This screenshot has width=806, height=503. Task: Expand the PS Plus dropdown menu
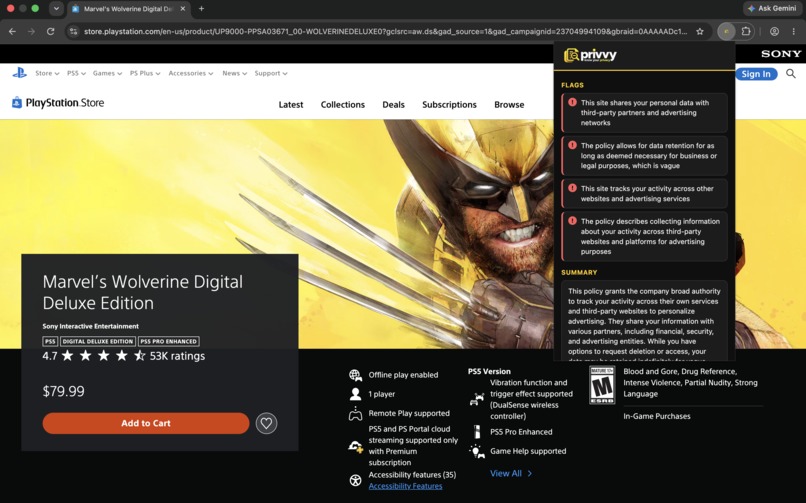pyautogui.click(x=145, y=73)
